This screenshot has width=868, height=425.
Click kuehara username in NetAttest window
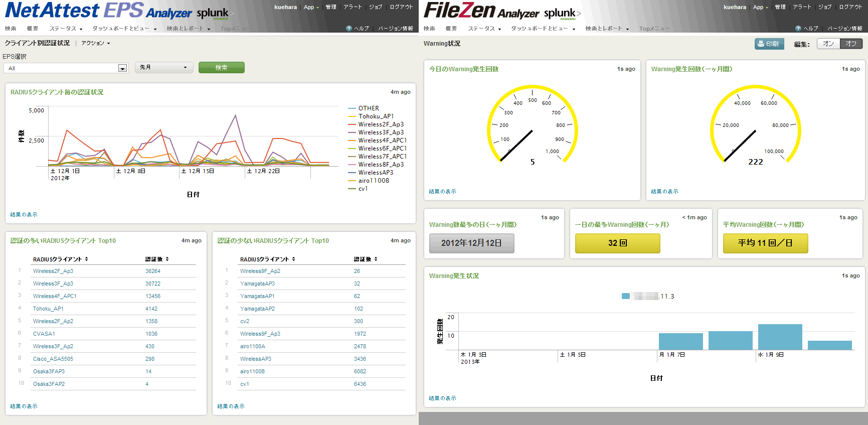click(x=286, y=7)
